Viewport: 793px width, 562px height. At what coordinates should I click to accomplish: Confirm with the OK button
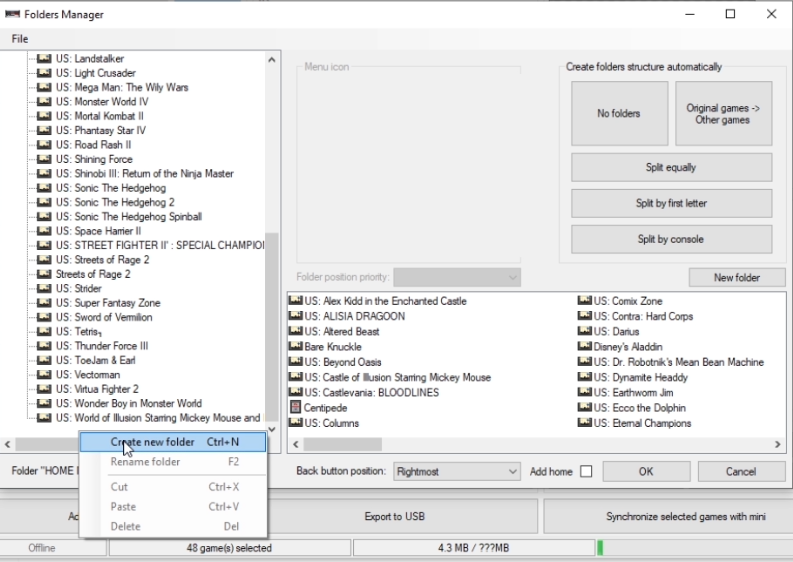[x=646, y=471]
